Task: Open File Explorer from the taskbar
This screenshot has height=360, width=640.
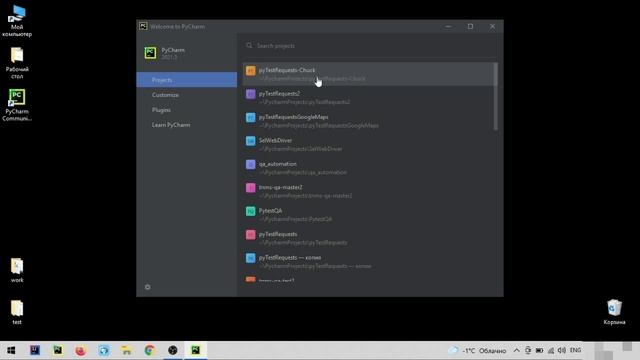Action: 127,350
